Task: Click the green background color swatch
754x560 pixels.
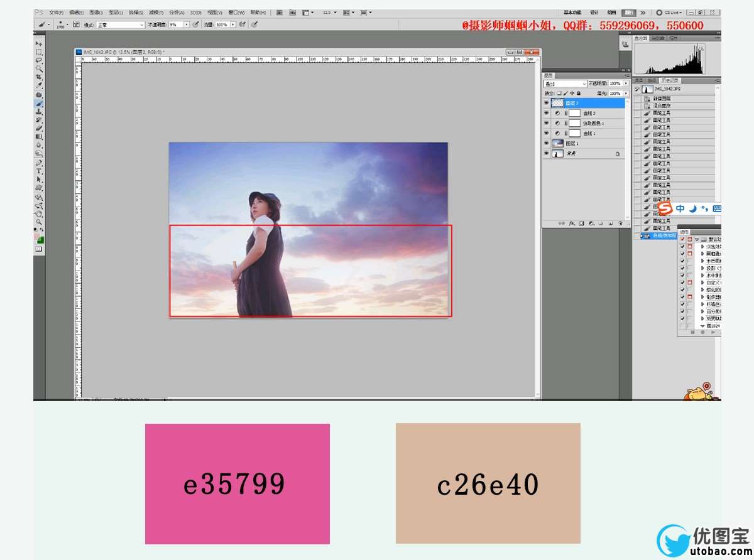Action: tap(41, 240)
